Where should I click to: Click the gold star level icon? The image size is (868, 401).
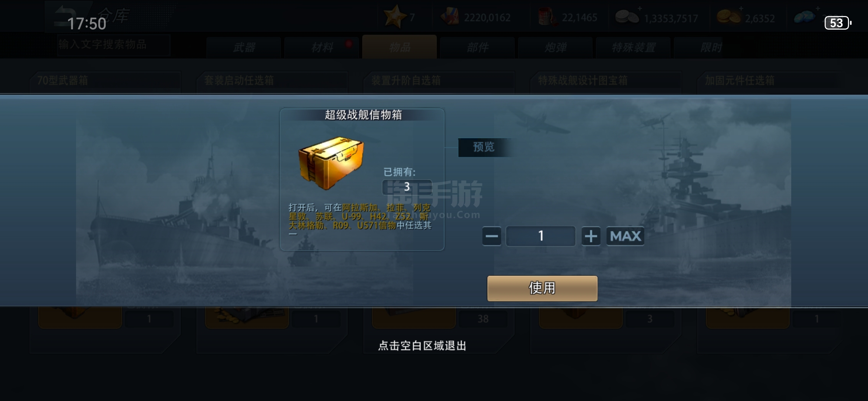(394, 17)
